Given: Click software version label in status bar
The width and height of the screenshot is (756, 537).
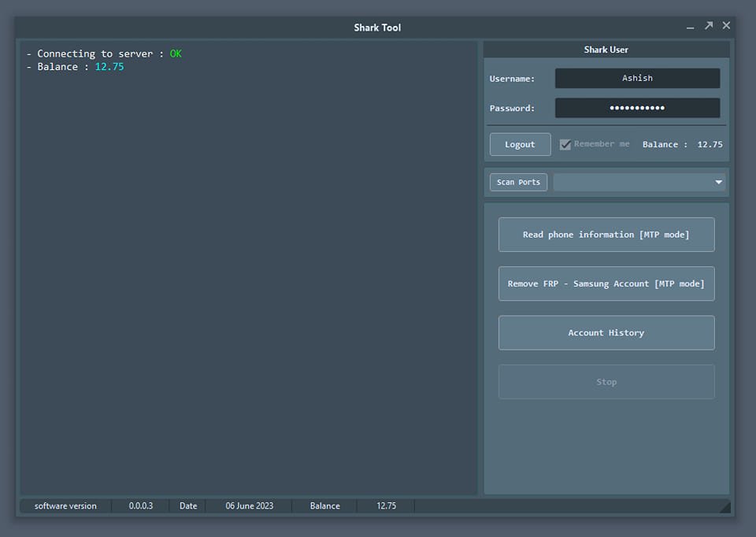Looking at the screenshot, I should [65, 506].
